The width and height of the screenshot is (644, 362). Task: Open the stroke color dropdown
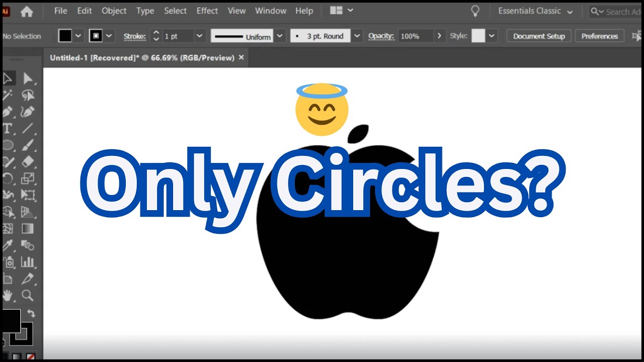pos(108,36)
